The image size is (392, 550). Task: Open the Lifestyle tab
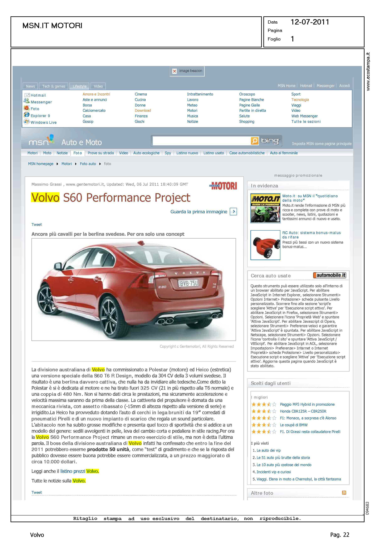pos(79,86)
